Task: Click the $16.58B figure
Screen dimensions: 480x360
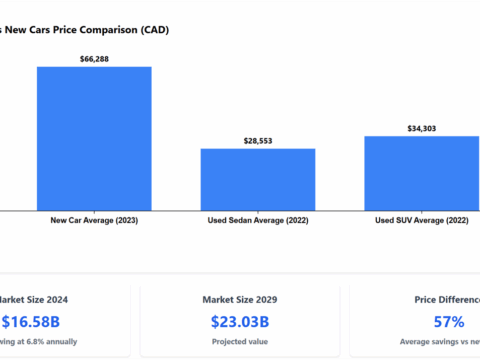Action: pyautogui.click(x=31, y=322)
